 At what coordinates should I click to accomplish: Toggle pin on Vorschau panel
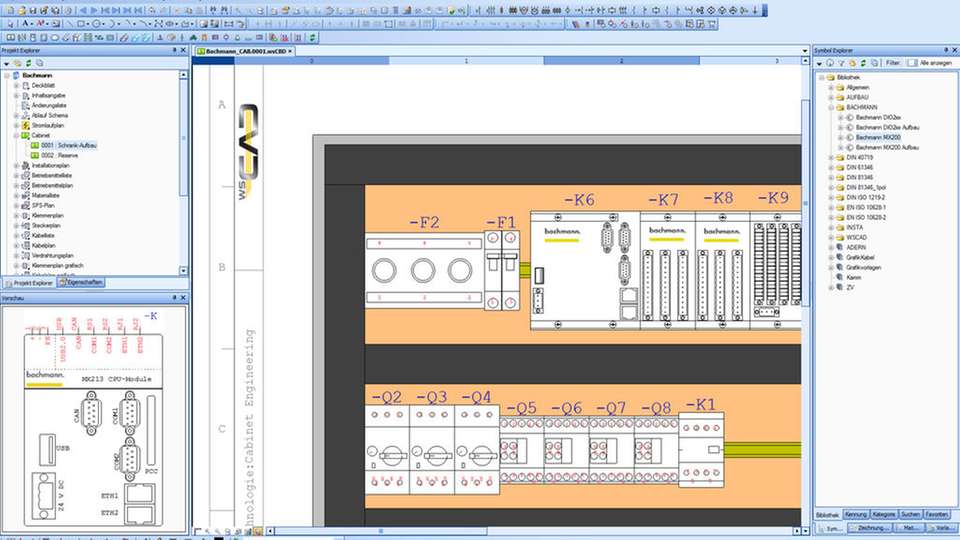click(174, 298)
